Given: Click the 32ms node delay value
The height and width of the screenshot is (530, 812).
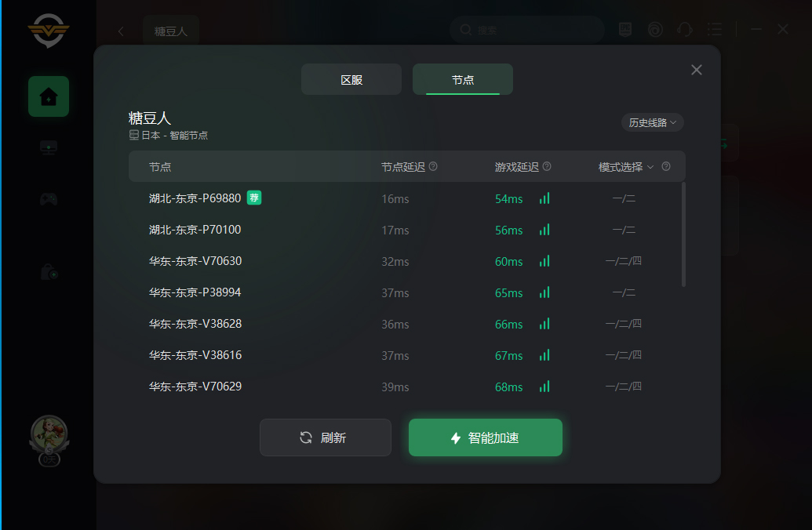Looking at the screenshot, I should pos(395,262).
